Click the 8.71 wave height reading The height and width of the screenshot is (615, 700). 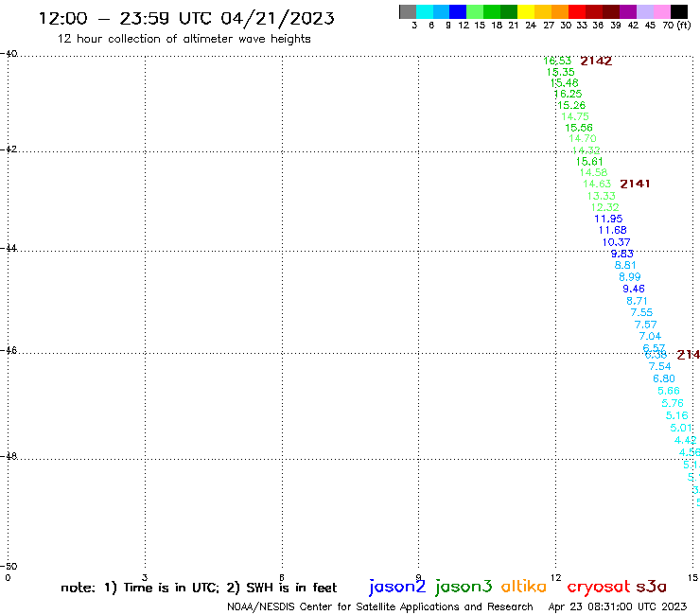637,301
